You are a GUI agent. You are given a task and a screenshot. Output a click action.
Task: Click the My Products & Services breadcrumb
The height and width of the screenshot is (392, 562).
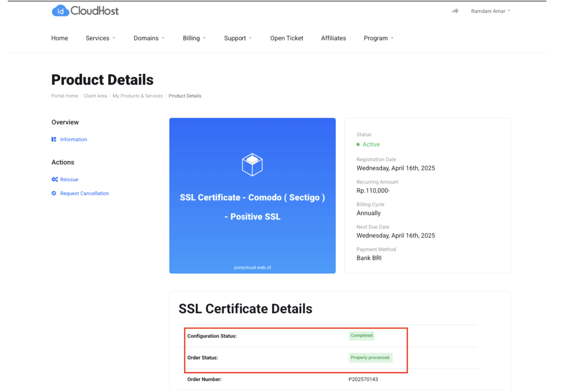coord(138,96)
